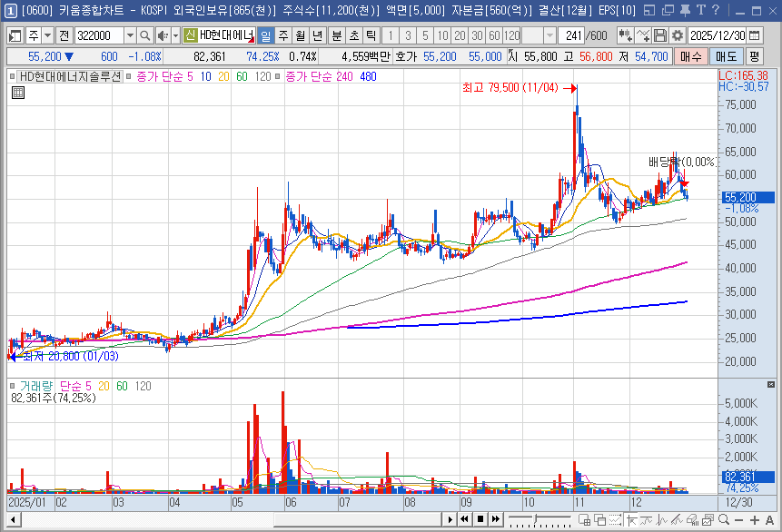Click the stock code 322000 input field
Screen dimensions: 782x532
99,35
